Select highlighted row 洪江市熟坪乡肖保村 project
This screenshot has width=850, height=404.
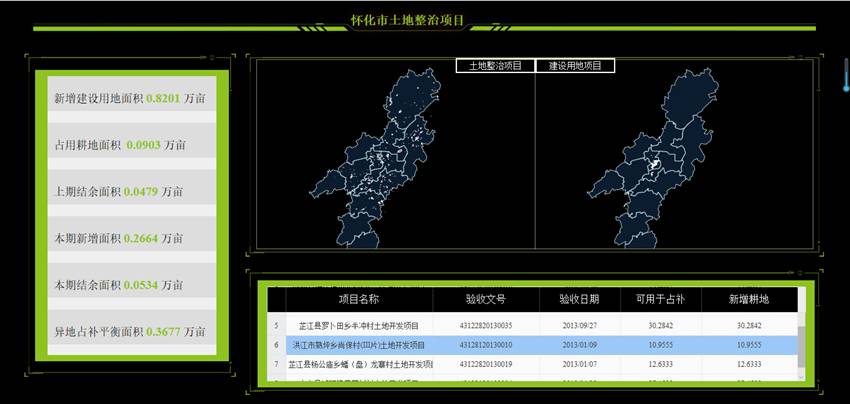point(359,344)
